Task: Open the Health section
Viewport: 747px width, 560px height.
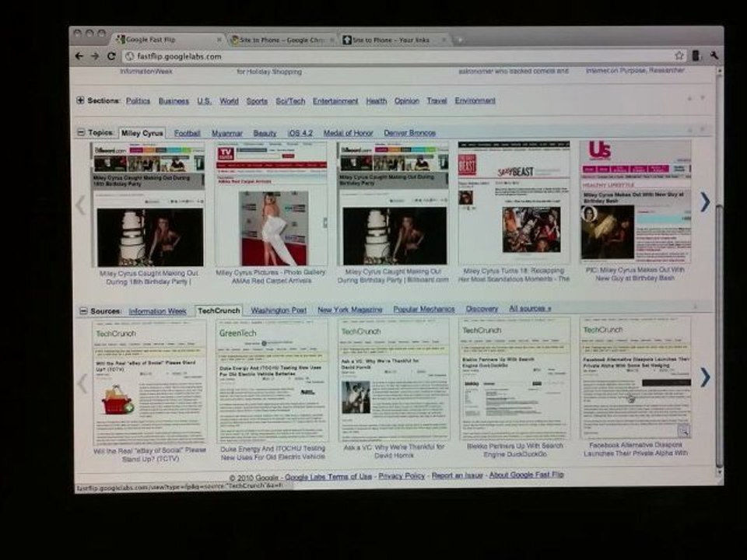Action: tap(377, 101)
